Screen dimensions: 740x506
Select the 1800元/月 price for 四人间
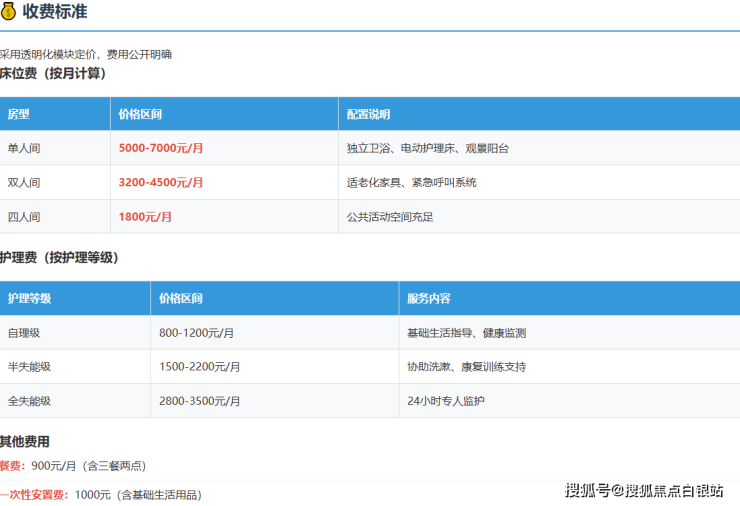click(x=145, y=216)
